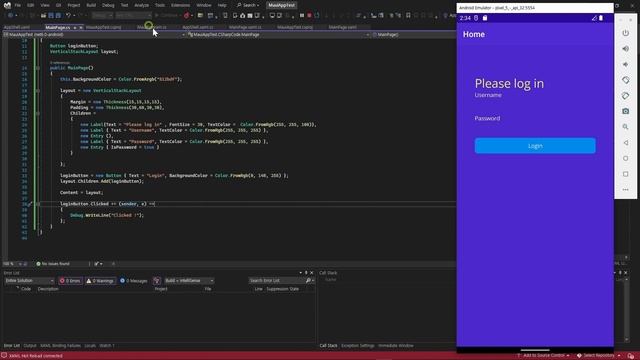Viewport: 640px width, 360px height.
Task: Click the emulator power button
Action: tap(625, 33)
